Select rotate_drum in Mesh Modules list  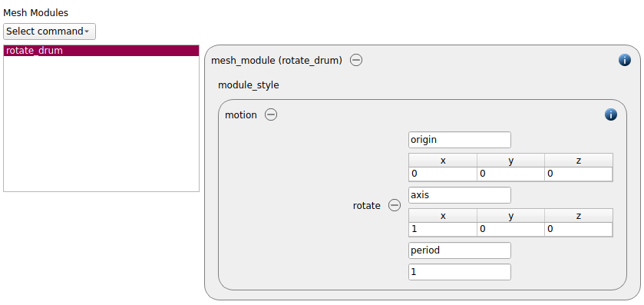[x=101, y=51]
